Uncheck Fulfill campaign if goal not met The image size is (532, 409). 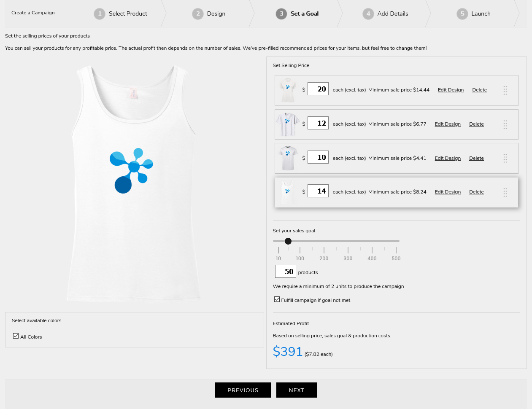click(x=277, y=299)
